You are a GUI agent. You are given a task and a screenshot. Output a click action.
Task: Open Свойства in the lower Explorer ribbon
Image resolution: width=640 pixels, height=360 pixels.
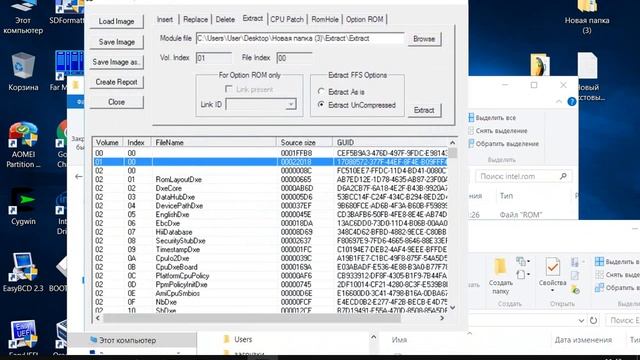pyautogui.click(x=552, y=274)
